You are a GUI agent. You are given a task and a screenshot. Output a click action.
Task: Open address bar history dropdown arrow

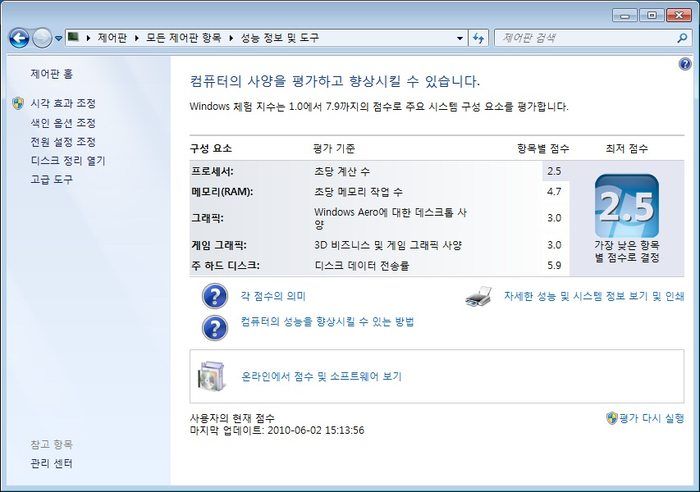[460, 38]
